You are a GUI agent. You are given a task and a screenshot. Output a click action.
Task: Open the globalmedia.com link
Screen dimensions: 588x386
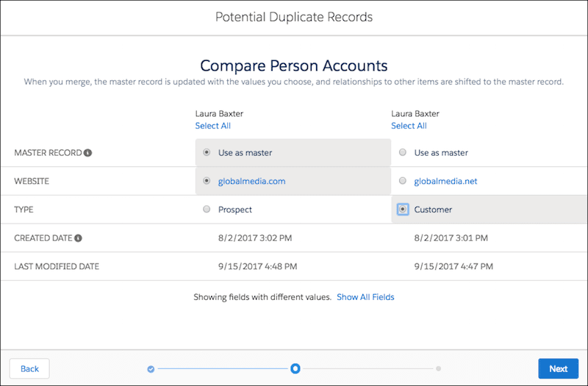pyautogui.click(x=251, y=181)
